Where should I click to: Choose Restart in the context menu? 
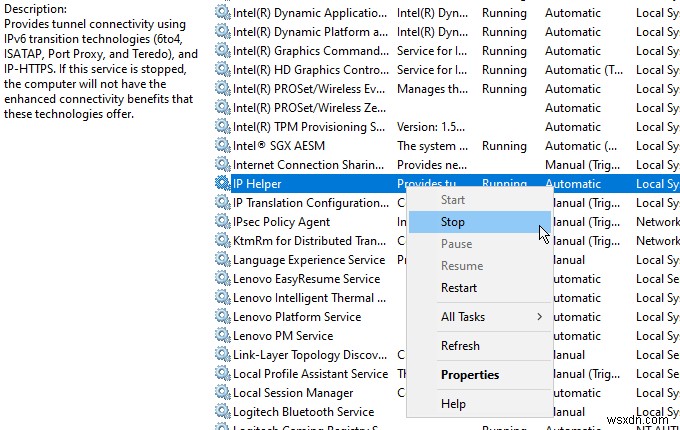480,288
